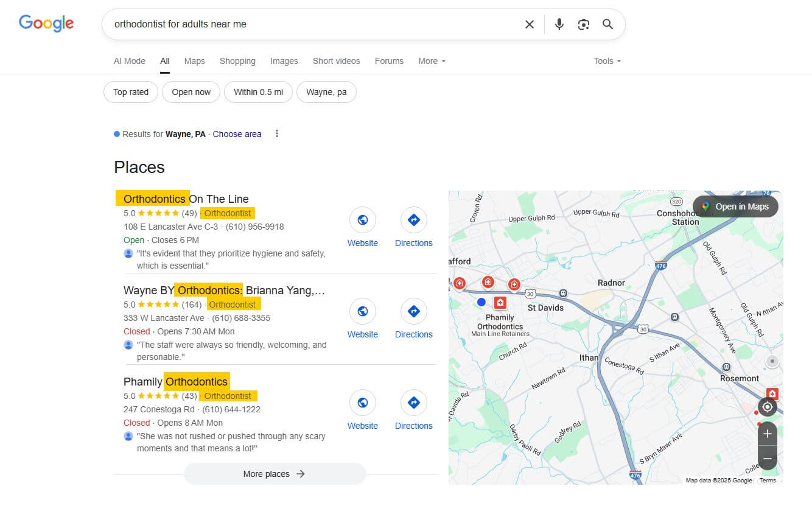Switch to Short videos tab

[x=337, y=61]
